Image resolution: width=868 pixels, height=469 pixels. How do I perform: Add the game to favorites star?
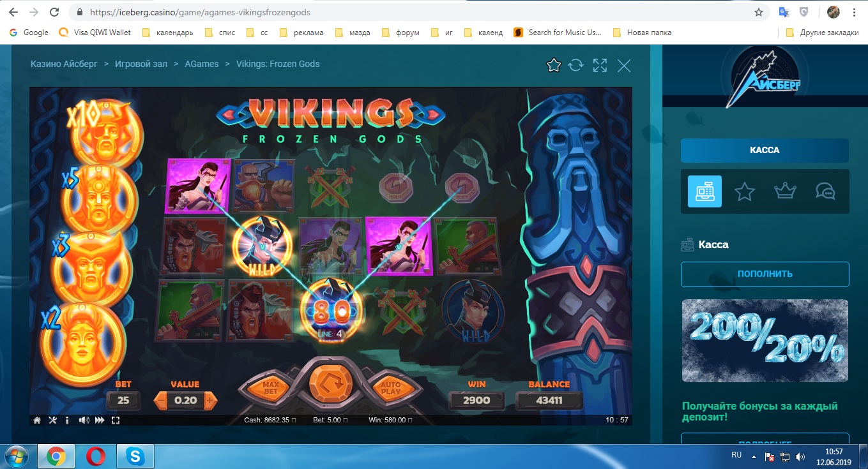(554, 65)
